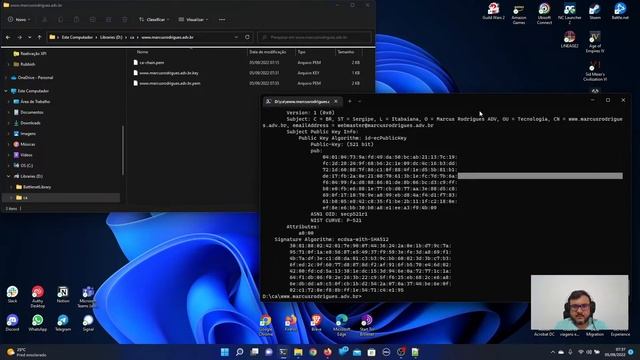Open the Guild Wars 2 desktop shortcut
640x360 pixels.
tap(493, 11)
